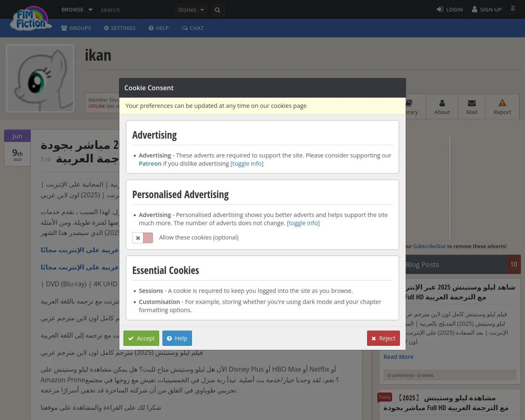Click the magnifier search icon
The width and height of the screenshot is (525, 420).
pyautogui.click(x=217, y=10)
